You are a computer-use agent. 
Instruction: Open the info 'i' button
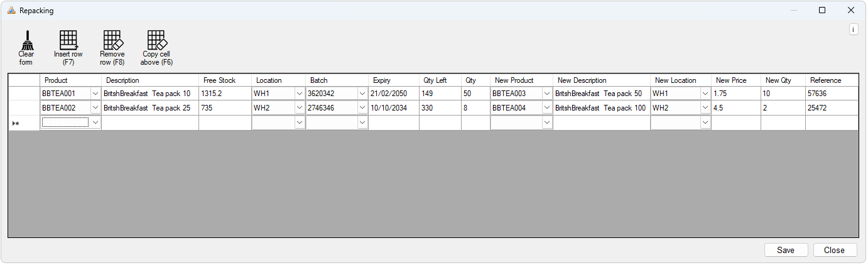(x=853, y=30)
